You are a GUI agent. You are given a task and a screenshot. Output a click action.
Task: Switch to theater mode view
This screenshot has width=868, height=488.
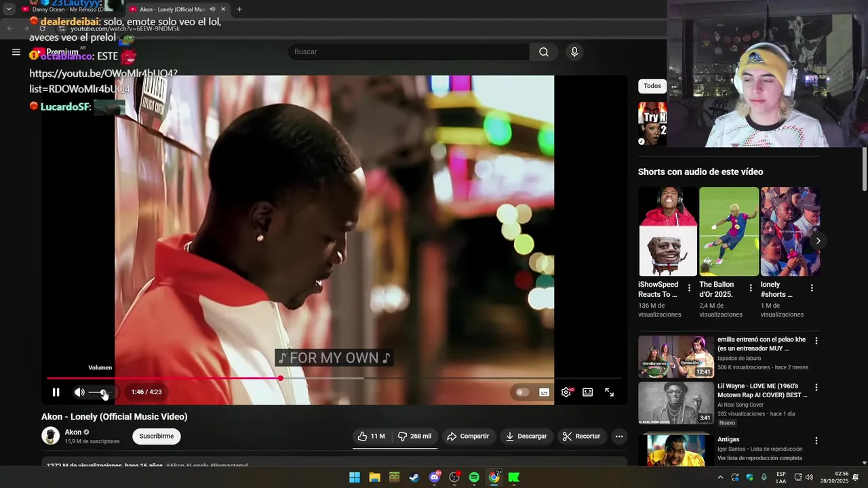coord(588,392)
